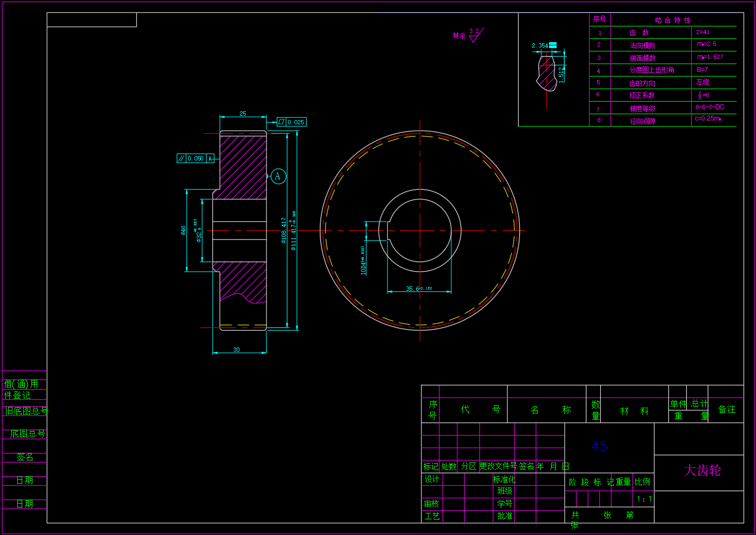Select the parallelism tolerance frame 0.050
This screenshot has width=756, height=535.
196,158
